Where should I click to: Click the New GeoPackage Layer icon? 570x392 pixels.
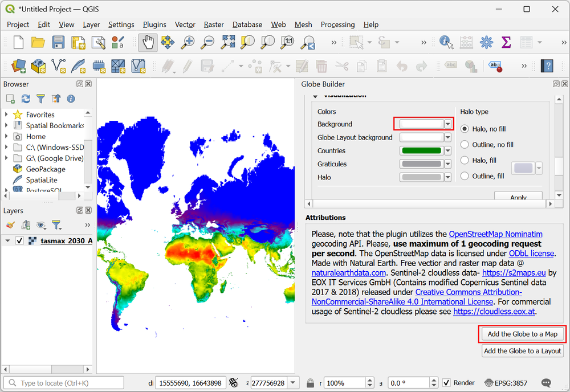click(38, 66)
